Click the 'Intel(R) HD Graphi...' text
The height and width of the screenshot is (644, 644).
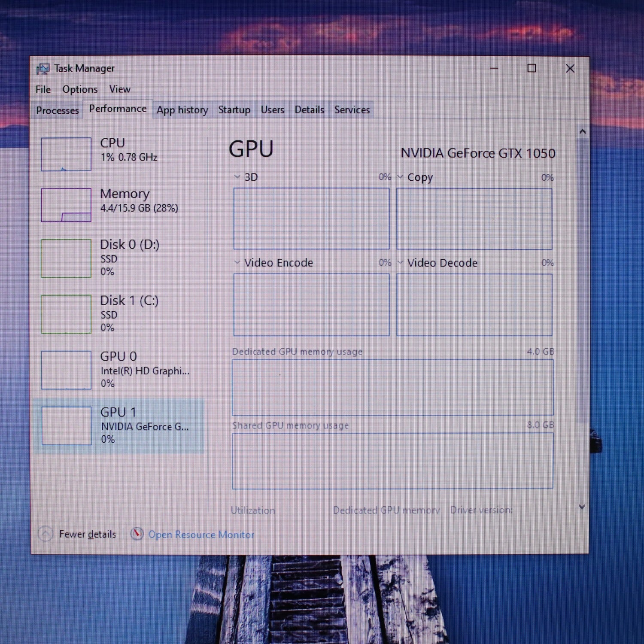(145, 371)
